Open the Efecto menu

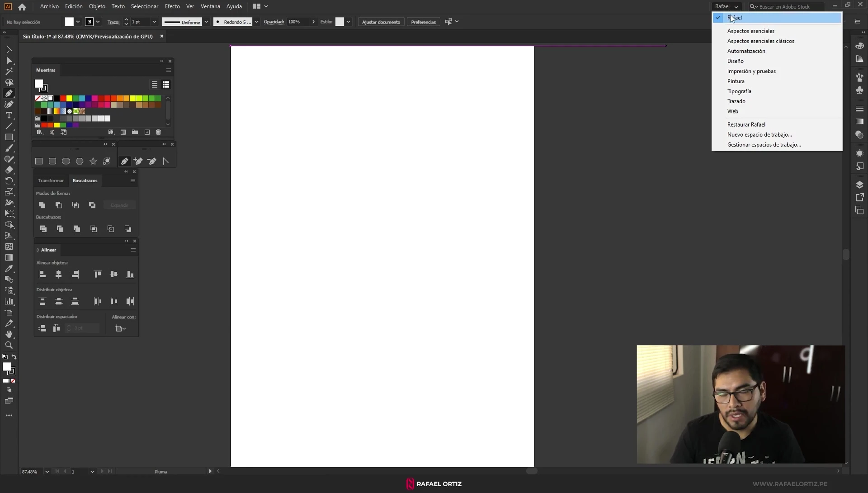coord(172,6)
